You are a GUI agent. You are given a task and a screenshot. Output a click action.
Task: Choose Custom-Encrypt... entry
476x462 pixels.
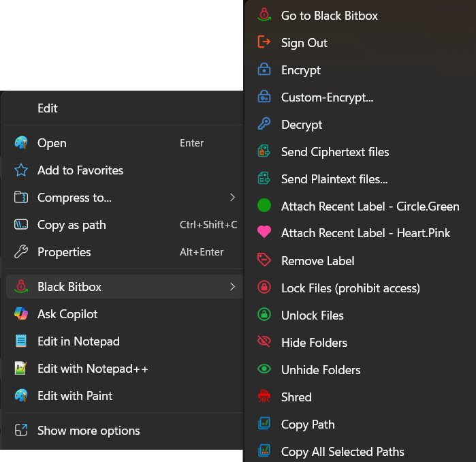328,97
